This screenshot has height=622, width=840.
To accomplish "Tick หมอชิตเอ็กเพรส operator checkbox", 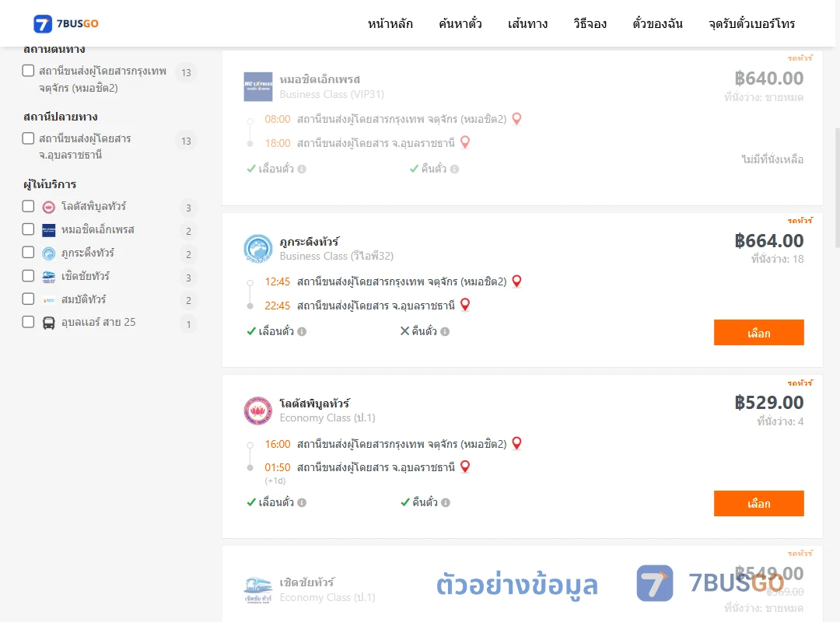I will point(29,229).
